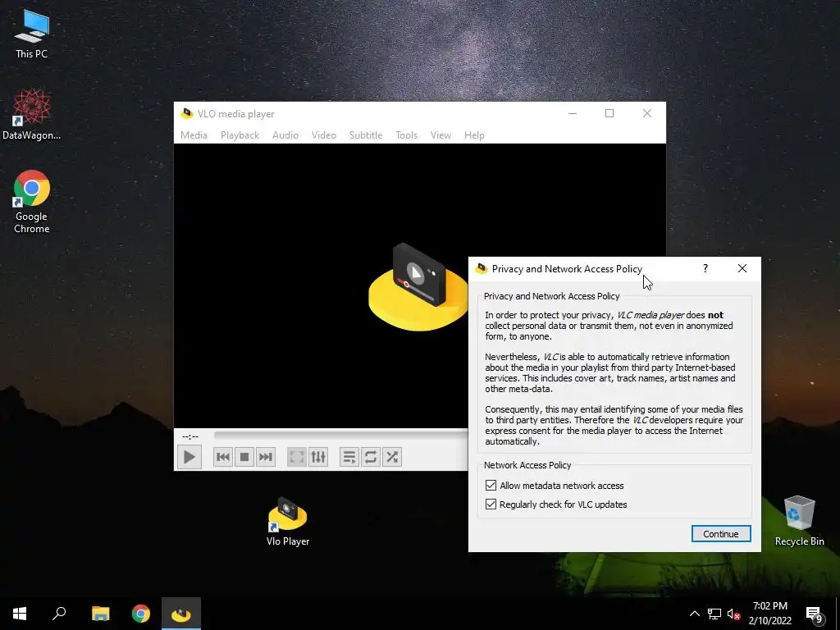Click the taskbar search icon
Viewport: 840px width, 630px height.
coord(59,614)
